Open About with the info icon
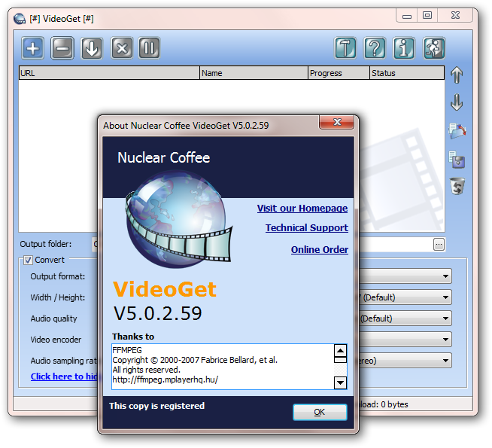492x448 pixels. [404, 48]
